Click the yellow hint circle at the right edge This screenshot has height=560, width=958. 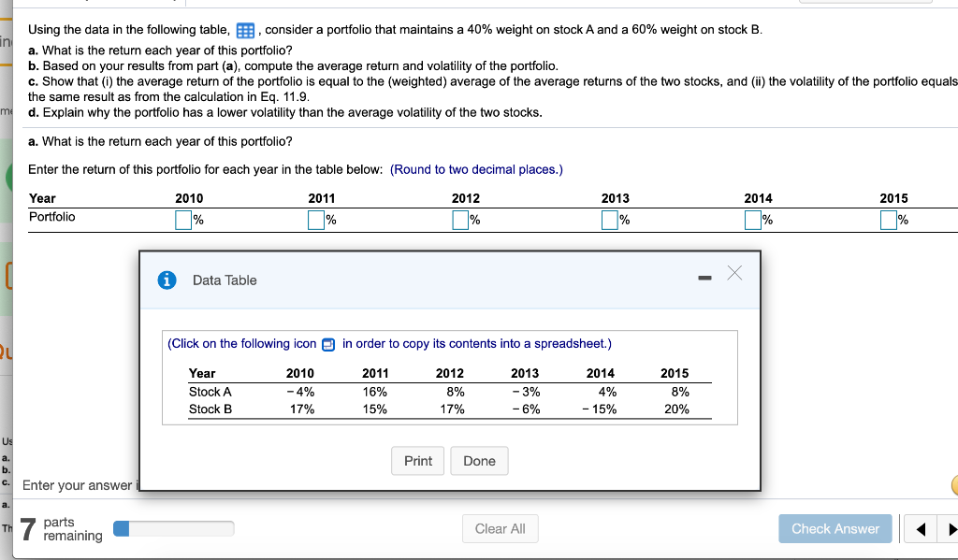tap(953, 483)
